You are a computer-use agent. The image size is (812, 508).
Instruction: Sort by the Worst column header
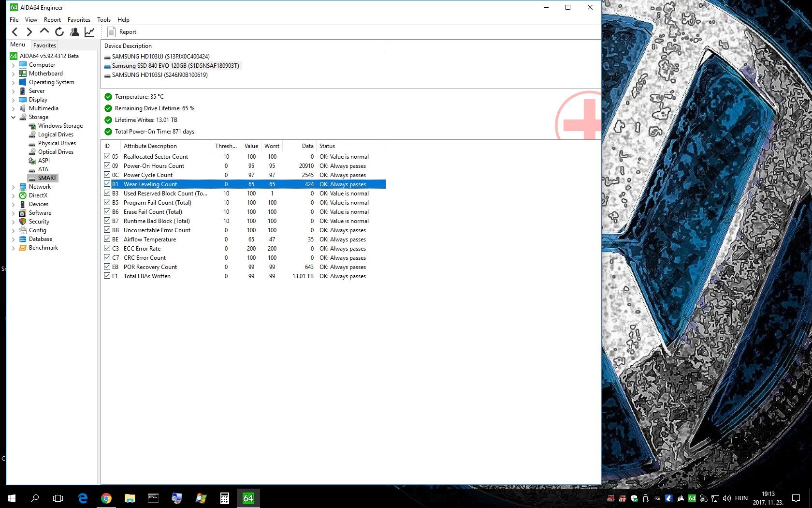(x=272, y=146)
